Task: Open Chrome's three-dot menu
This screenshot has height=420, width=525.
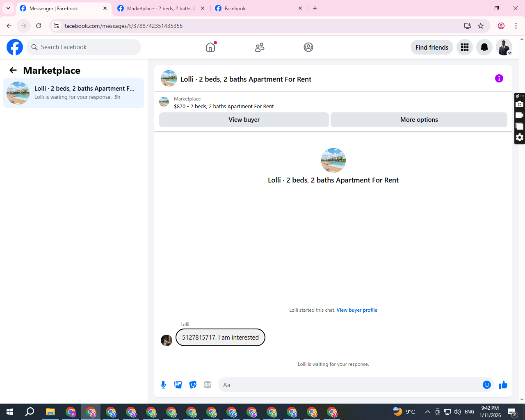Action: click(516, 26)
